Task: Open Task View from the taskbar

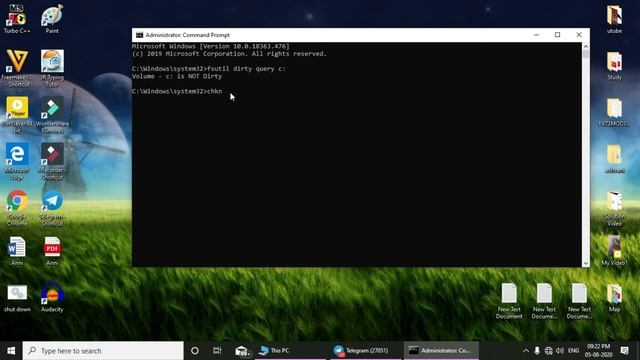Action: pos(217,351)
